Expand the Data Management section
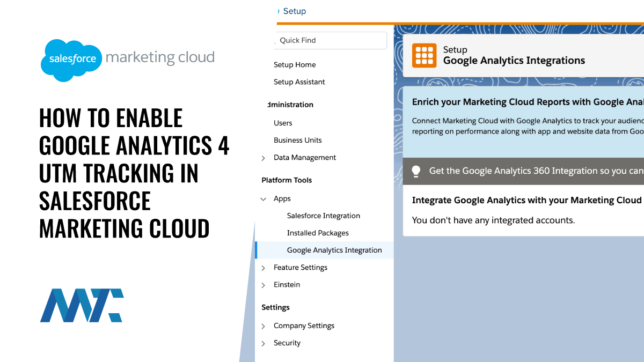The width and height of the screenshot is (644, 362). click(263, 158)
